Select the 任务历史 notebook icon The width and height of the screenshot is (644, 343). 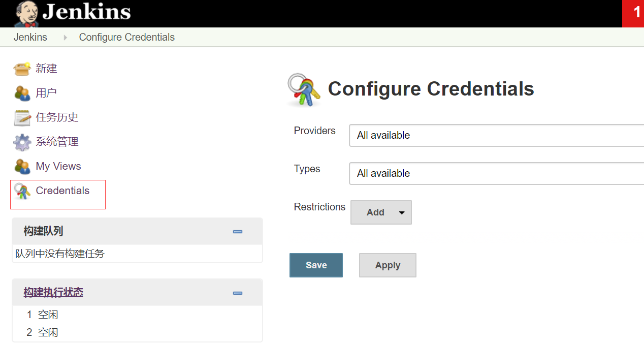tap(21, 117)
